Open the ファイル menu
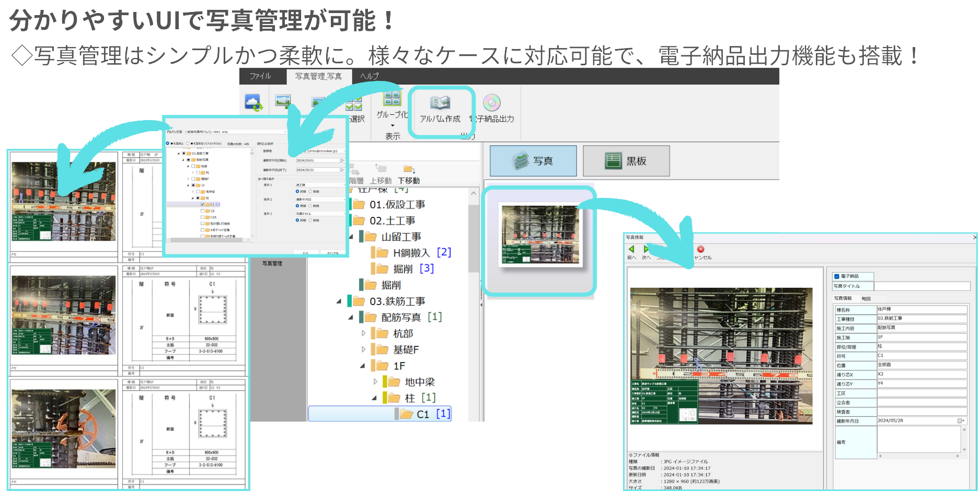Viewport: 980px width, 502px height. point(260,76)
